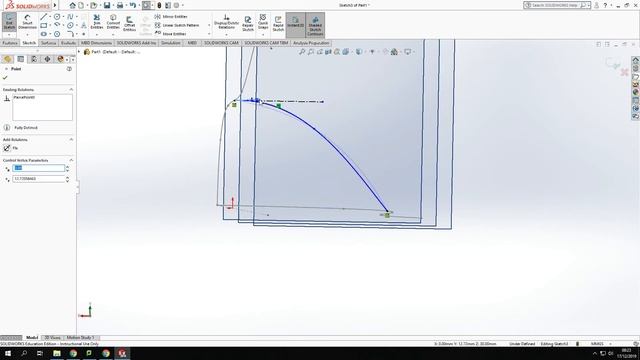
Task: Switch to the Features ribbon tab
Action: pos(10,43)
